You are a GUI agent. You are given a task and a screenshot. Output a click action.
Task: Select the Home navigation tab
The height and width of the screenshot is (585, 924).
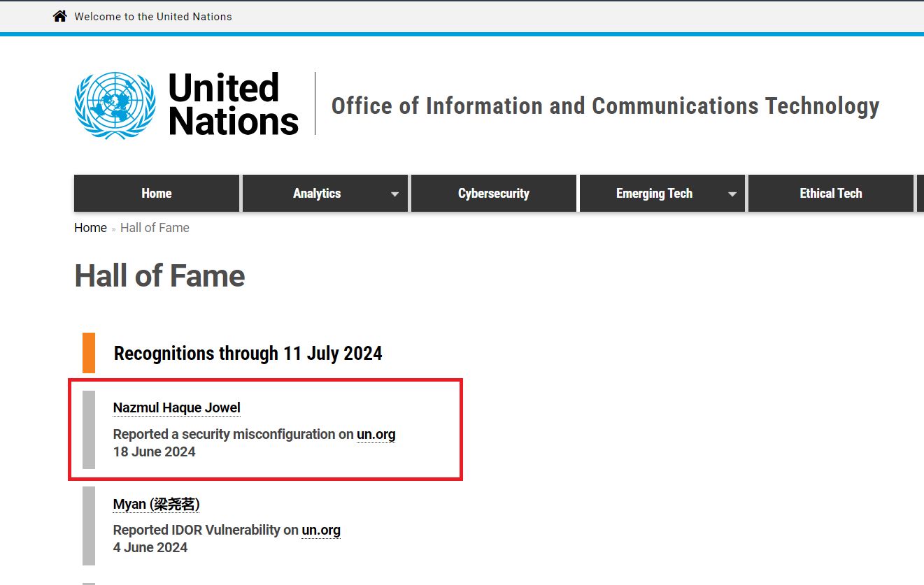(156, 193)
